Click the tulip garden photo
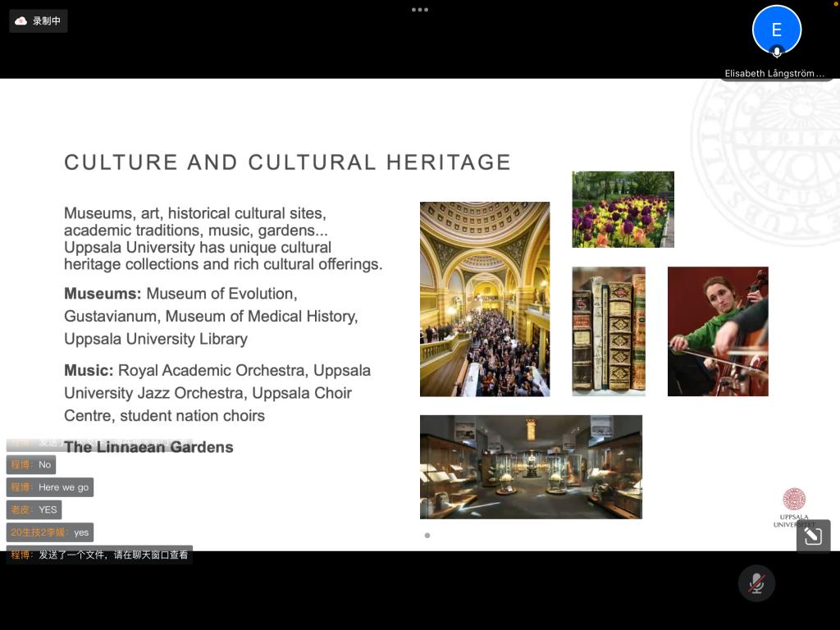840x630 pixels. [623, 209]
